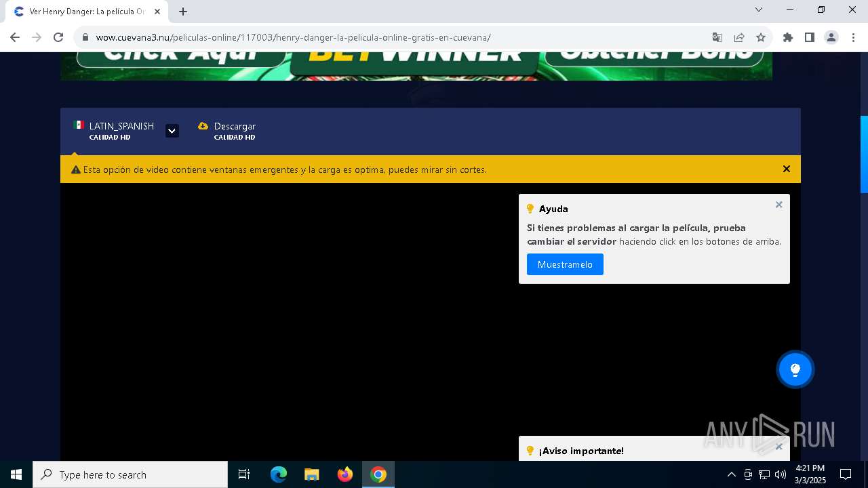Screen dimensions: 868x488
Task: Bookmark this page with the star
Action: (761, 37)
